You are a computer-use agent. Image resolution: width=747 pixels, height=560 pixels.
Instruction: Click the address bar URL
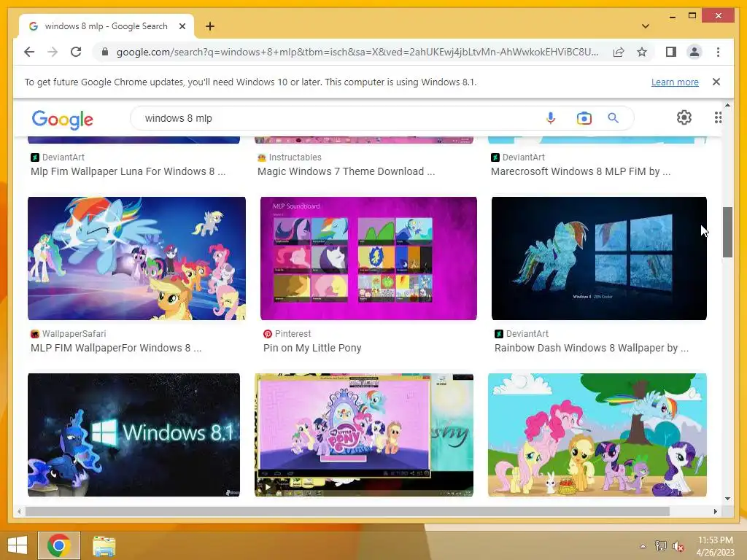pos(357,52)
